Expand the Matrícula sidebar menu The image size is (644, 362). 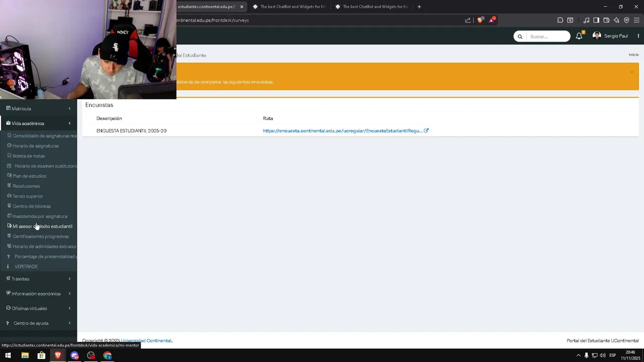click(x=38, y=109)
